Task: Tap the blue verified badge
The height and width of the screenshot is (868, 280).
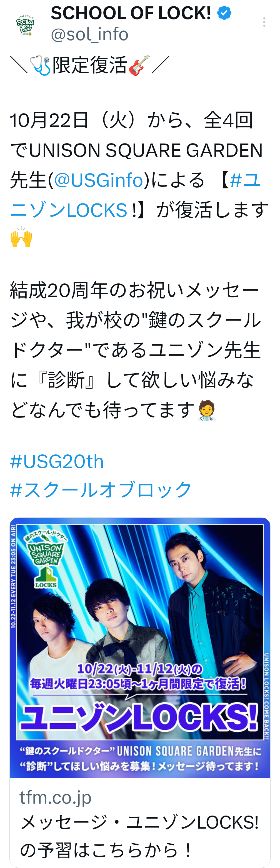Action: [x=224, y=14]
